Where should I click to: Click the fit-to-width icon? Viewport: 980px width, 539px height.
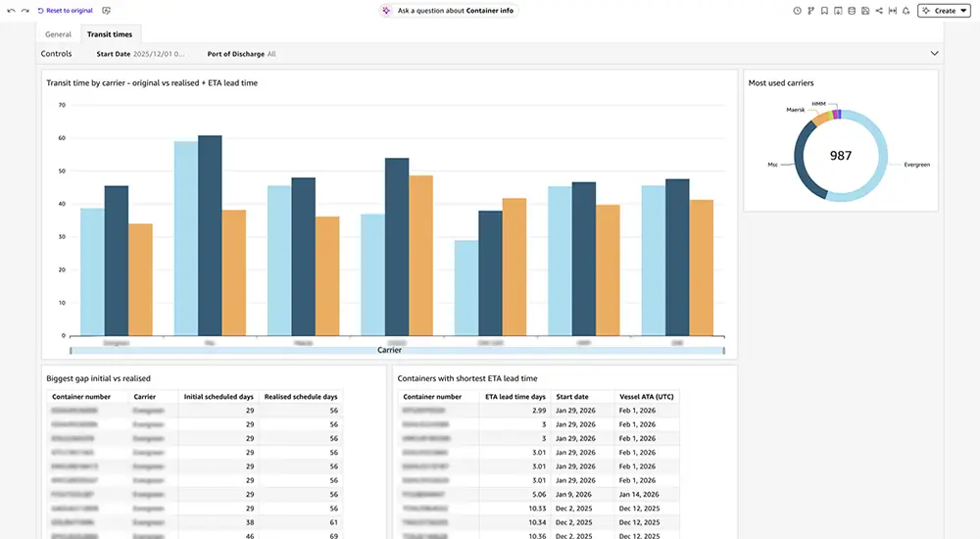pos(893,11)
